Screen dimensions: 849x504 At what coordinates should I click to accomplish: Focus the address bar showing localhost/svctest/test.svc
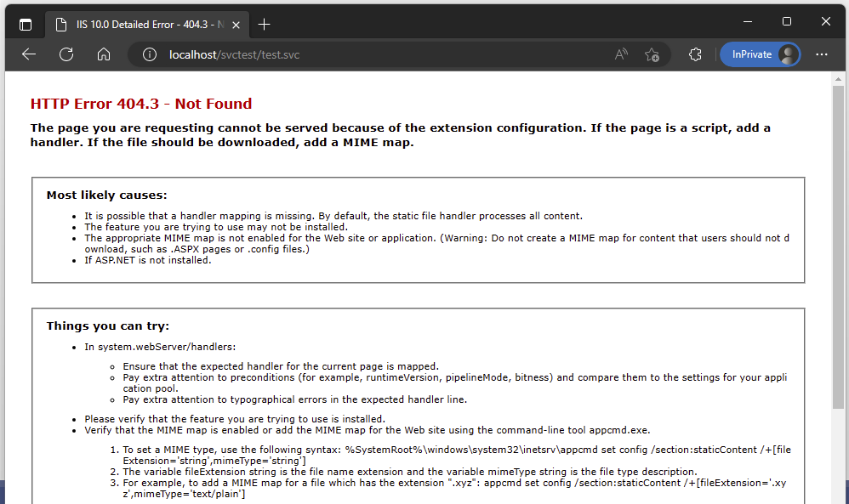pyautogui.click(x=374, y=54)
